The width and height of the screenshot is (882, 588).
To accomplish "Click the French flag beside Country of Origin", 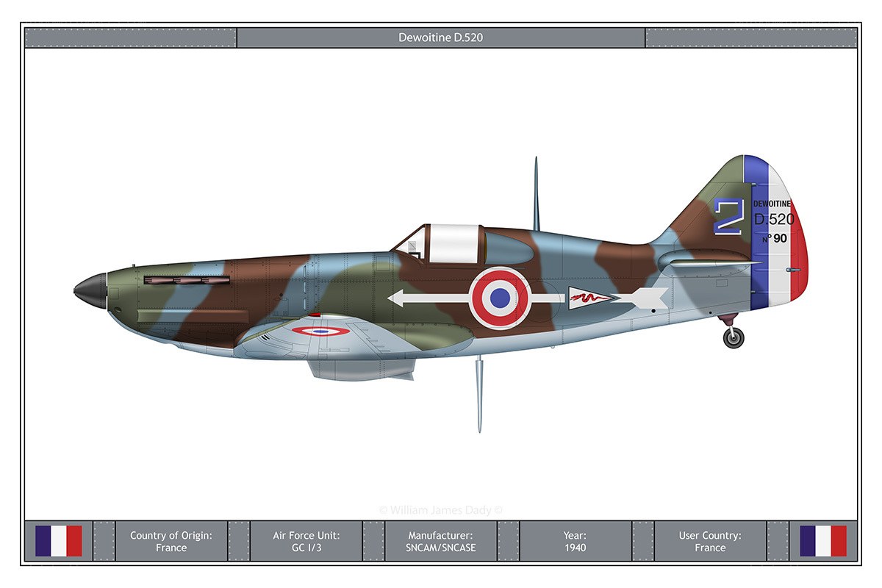I will pos(59,541).
